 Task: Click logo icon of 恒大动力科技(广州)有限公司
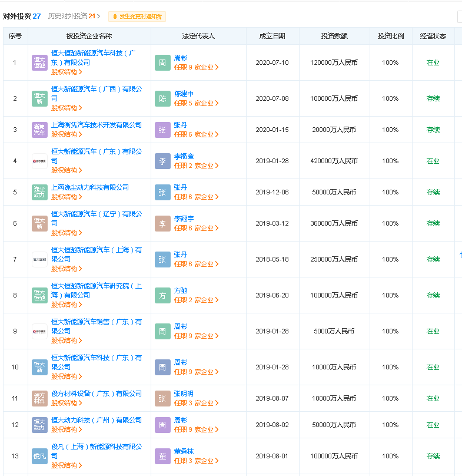coord(39,425)
